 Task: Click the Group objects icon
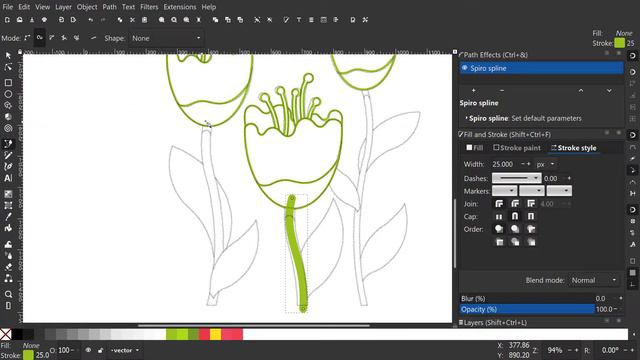coord(257,20)
